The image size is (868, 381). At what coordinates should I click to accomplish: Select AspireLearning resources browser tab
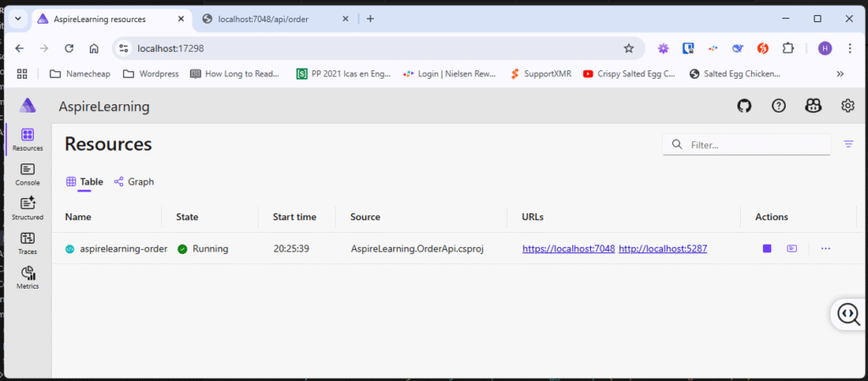coord(111,19)
